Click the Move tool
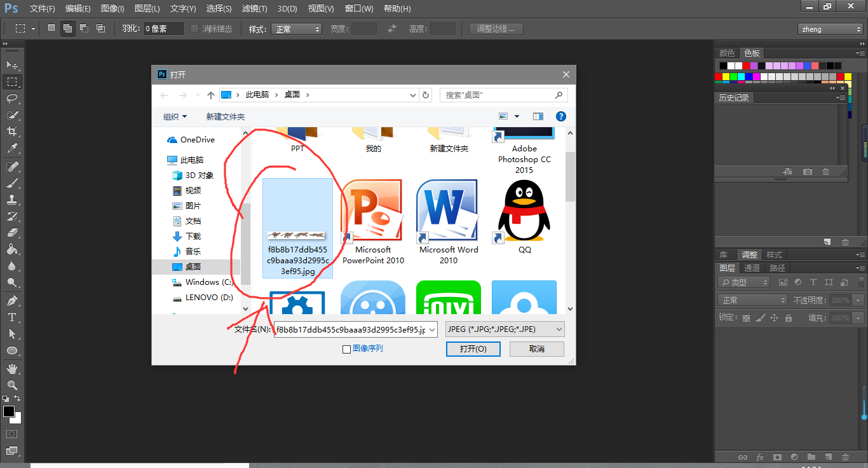This screenshot has width=868, height=468. point(12,65)
